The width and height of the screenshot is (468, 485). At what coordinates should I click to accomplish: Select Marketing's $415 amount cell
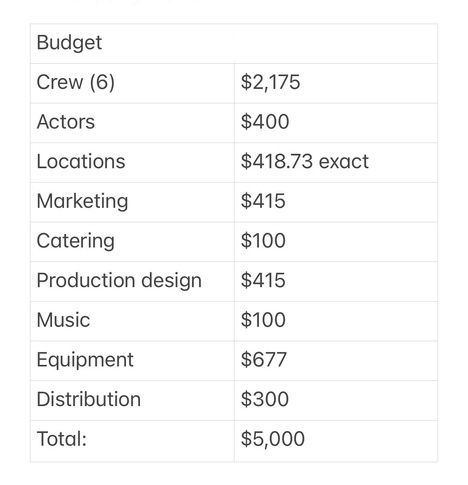336,202
